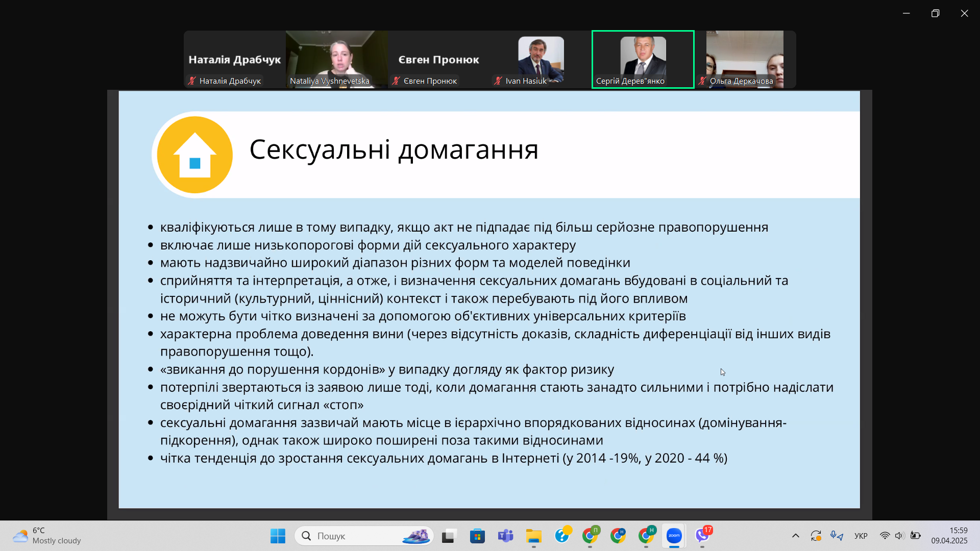This screenshot has width=980, height=551.
Task: Click Ivan Hasiuk's participant thumbnail
Action: click(x=541, y=59)
